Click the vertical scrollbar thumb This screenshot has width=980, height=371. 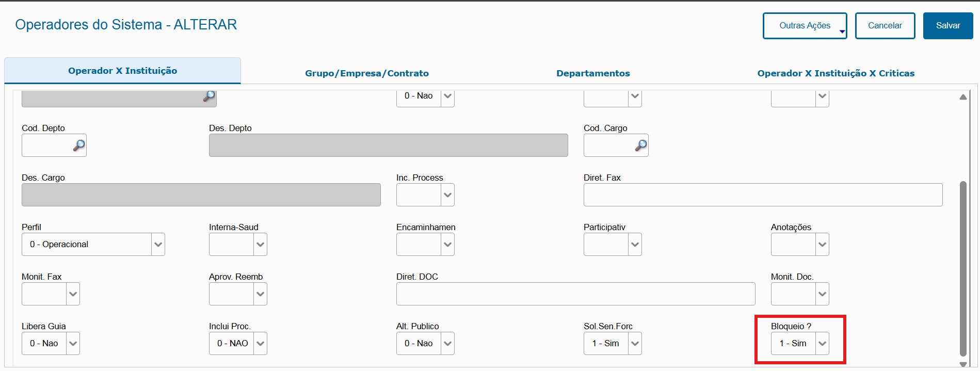coord(963,268)
